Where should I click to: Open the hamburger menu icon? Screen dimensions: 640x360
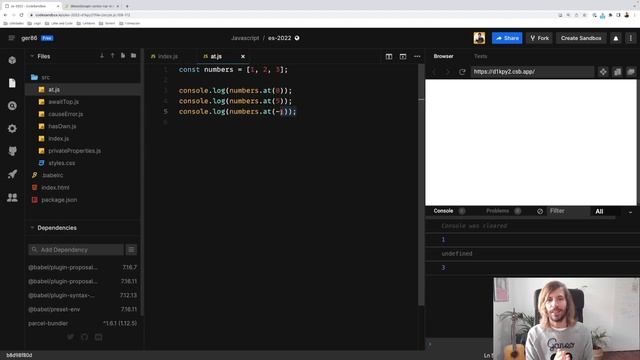pyautogui.click(x=11, y=38)
